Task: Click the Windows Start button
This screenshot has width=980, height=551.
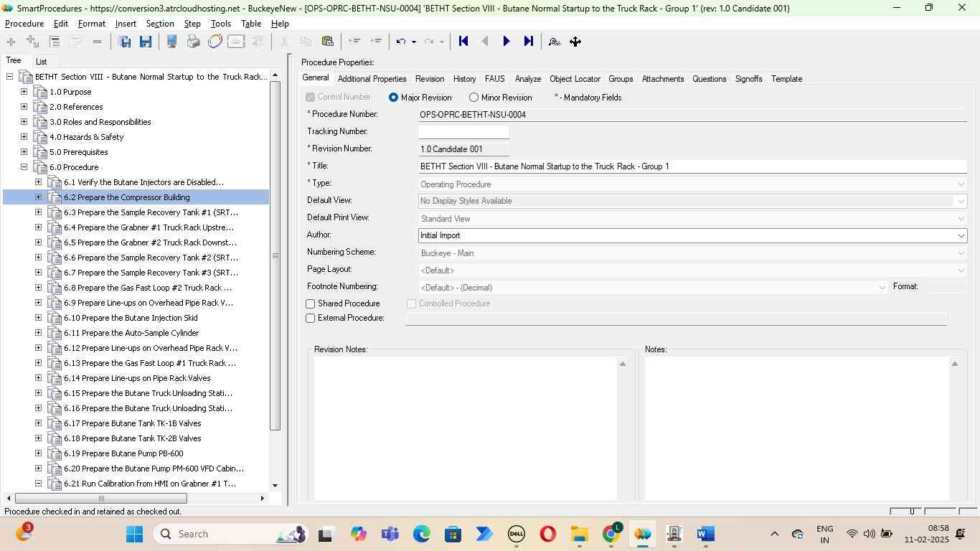Action: coord(134,534)
